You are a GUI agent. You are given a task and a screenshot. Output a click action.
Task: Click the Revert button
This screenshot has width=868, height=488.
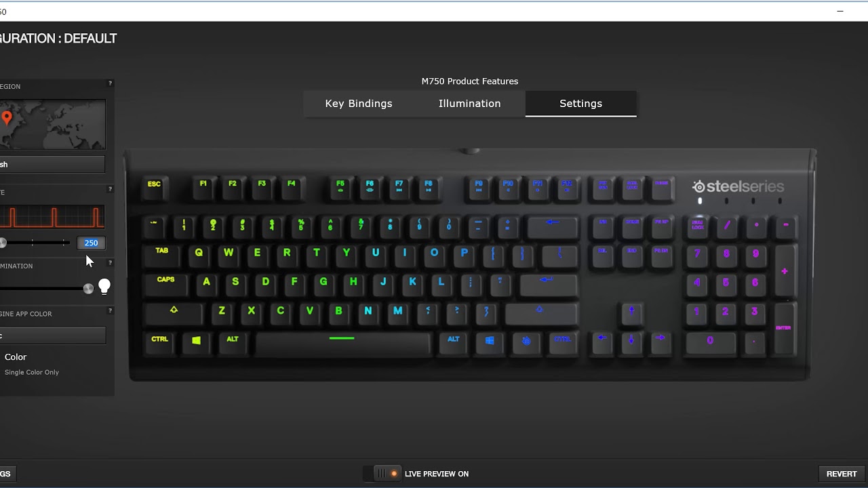pyautogui.click(x=842, y=474)
